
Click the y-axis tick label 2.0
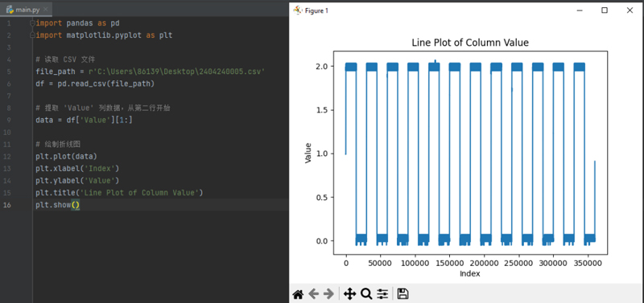323,66
